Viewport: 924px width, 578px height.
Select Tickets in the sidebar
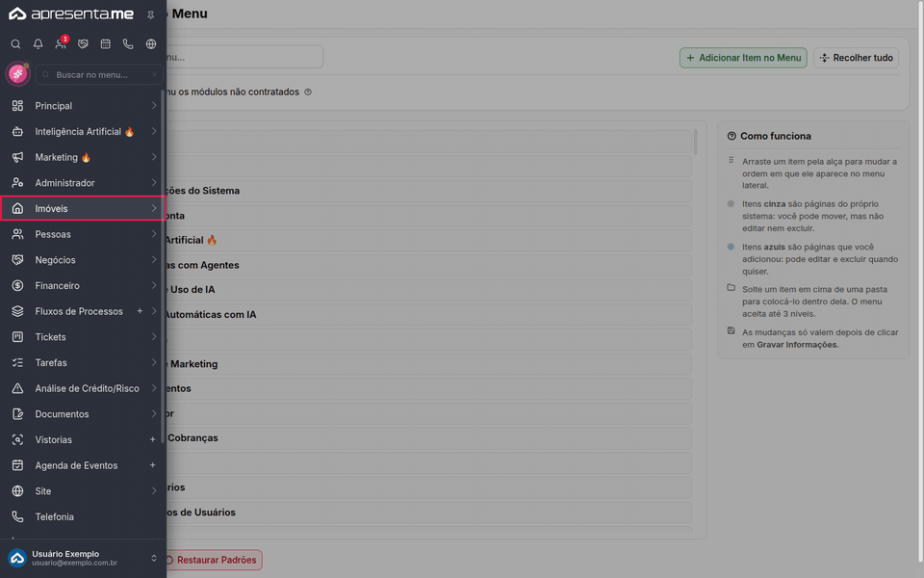[x=81, y=337]
